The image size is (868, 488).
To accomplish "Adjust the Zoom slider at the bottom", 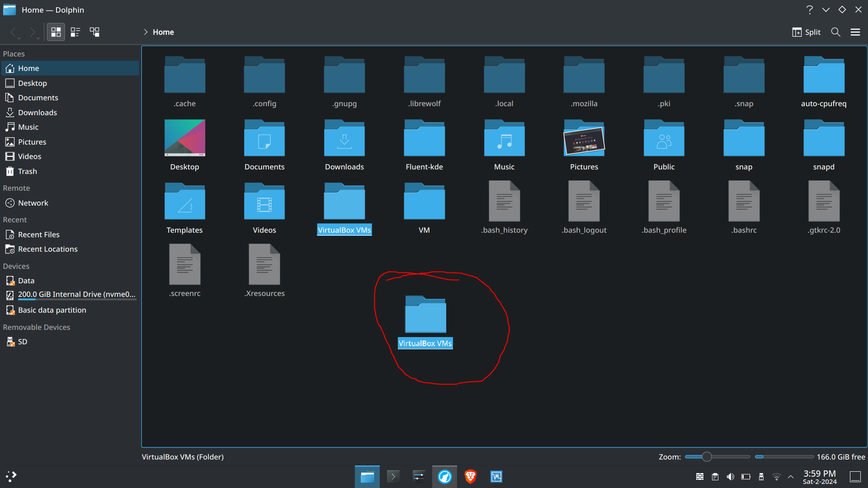I will pyautogui.click(x=708, y=457).
